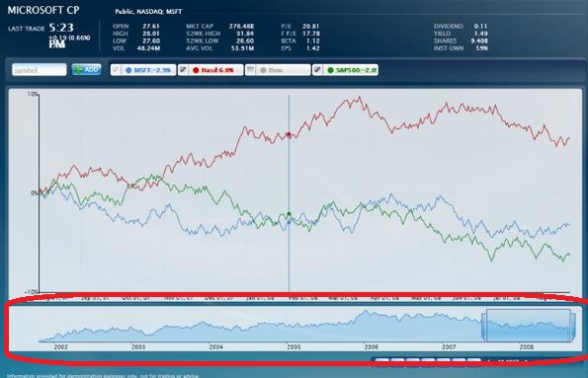588x378 pixels.
Task: Click the -10% y-axis label
Action: pyautogui.click(x=31, y=292)
